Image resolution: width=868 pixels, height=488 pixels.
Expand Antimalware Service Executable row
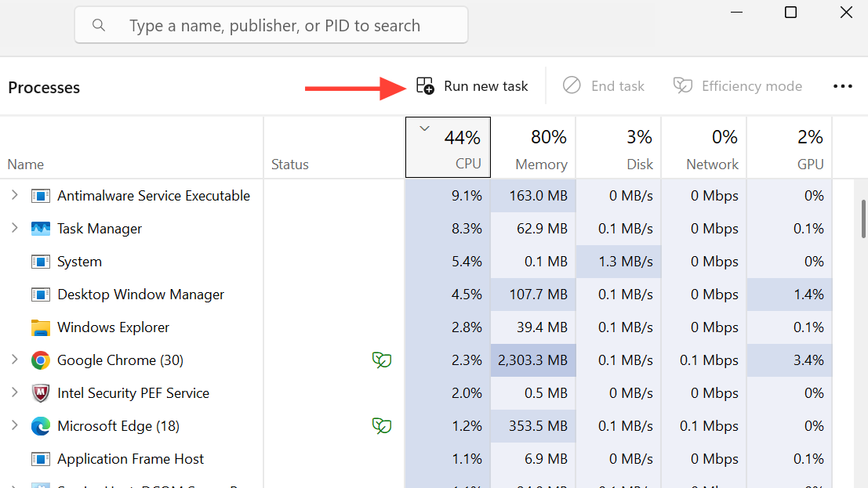(14, 195)
